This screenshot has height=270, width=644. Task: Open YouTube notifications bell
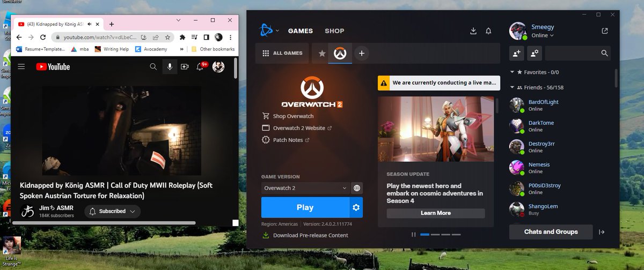pyautogui.click(x=201, y=66)
